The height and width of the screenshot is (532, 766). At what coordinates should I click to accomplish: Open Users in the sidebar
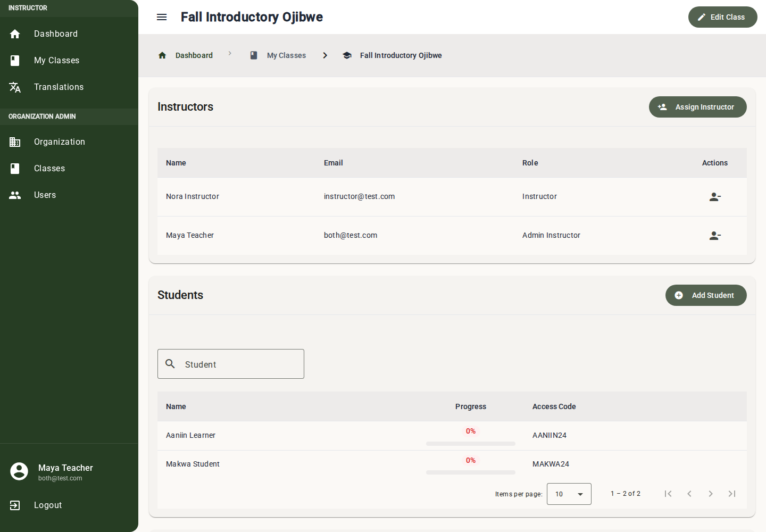pyautogui.click(x=69, y=195)
